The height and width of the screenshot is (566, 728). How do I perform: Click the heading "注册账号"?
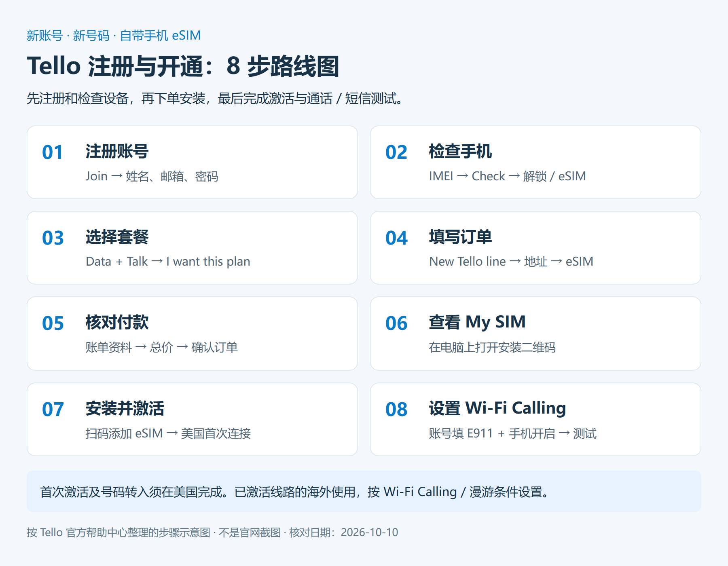[117, 152]
